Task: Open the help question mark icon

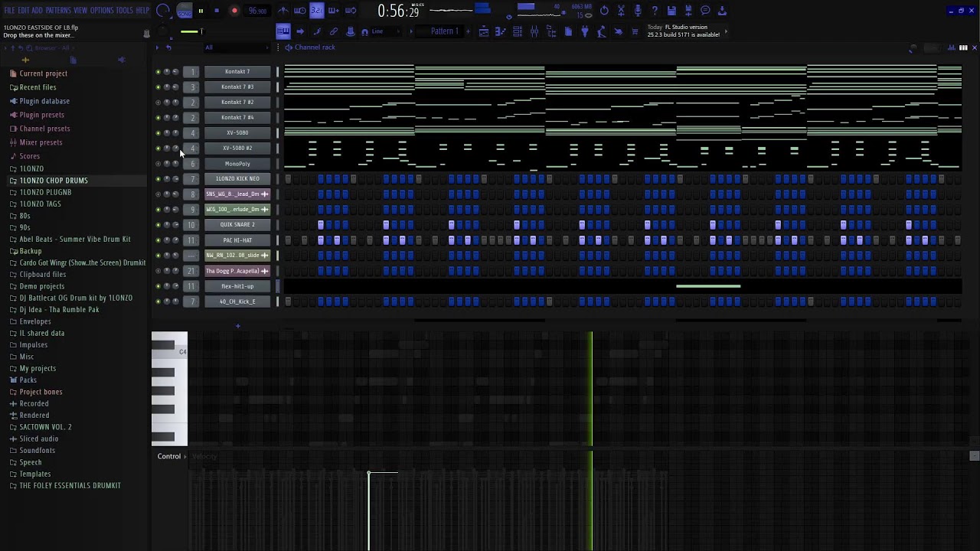Action: click(655, 11)
